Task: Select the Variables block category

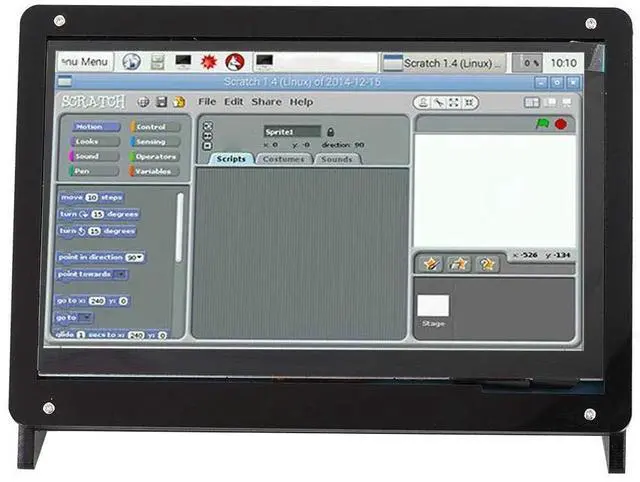Action: point(154,171)
